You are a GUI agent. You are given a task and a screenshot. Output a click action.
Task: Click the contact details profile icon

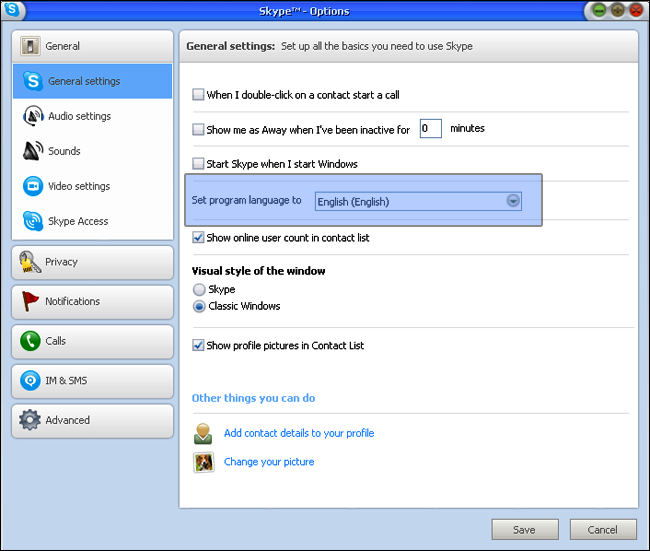click(x=203, y=434)
